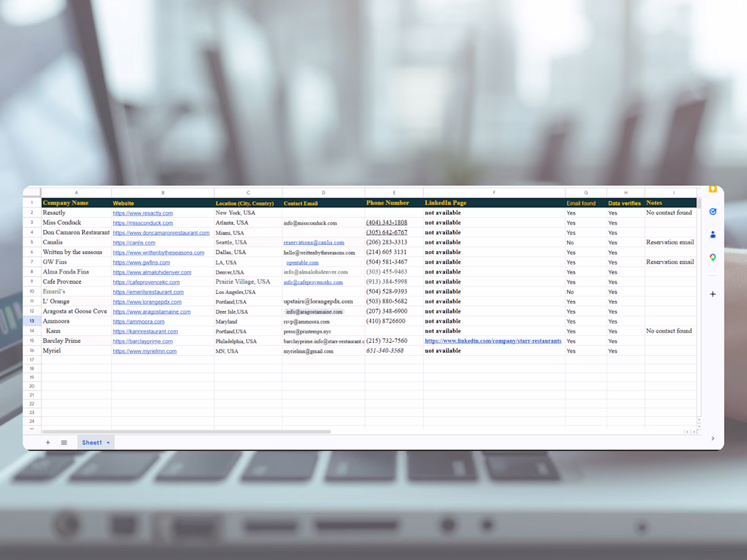Select the "Aragosta at Goose Cove" cell

click(76, 312)
